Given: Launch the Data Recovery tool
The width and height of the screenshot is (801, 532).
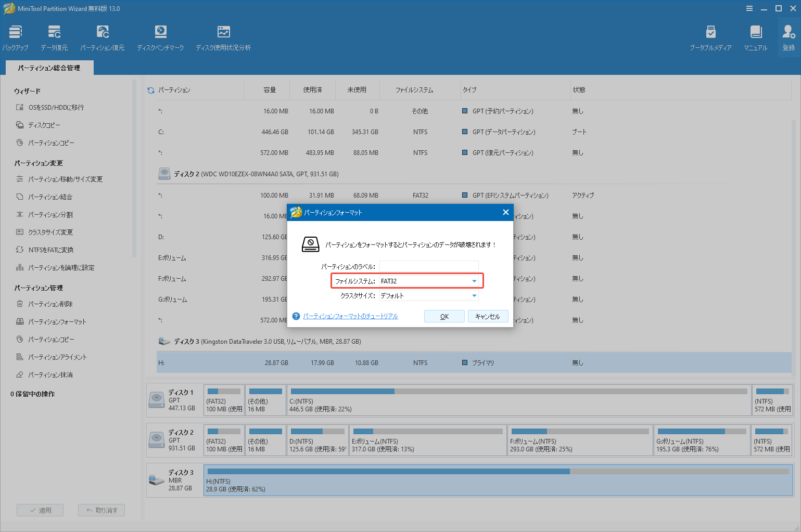Looking at the screenshot, I should coord(54,36).
